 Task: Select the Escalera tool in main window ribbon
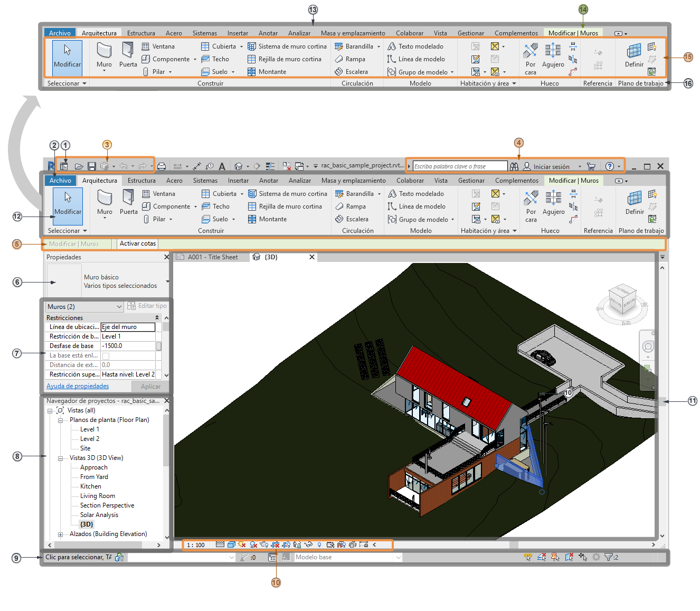(352, 219)
